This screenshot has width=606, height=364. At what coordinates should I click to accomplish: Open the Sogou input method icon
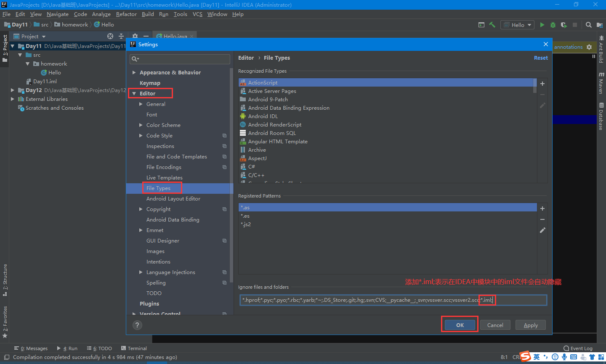click(x=525, y=356)
